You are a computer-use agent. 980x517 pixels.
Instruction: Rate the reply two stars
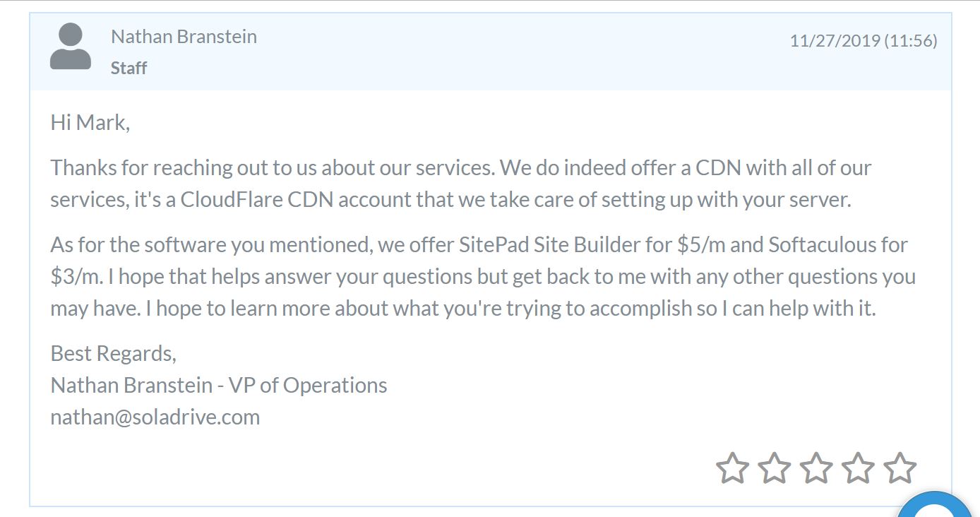[774, 468]
